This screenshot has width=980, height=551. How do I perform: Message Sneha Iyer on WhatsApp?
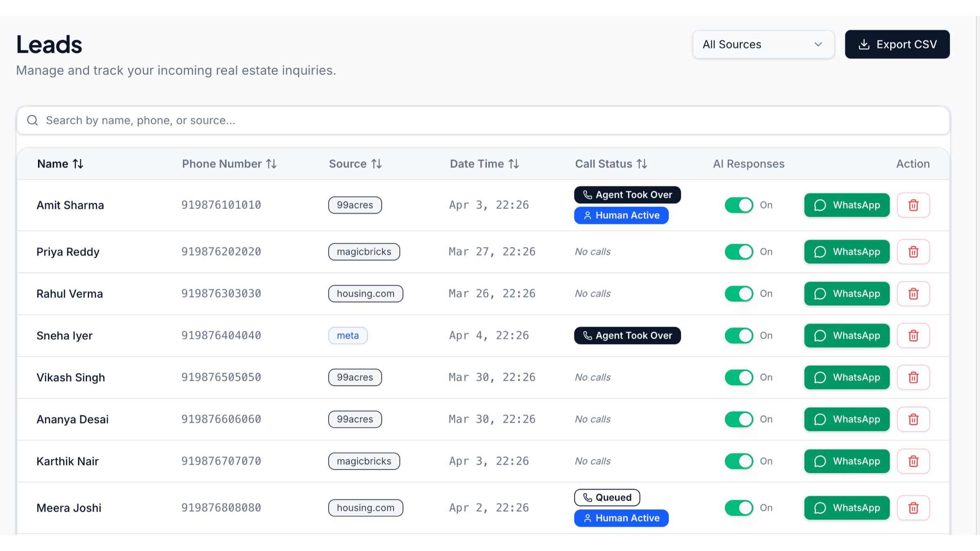[x=847, y=335]
